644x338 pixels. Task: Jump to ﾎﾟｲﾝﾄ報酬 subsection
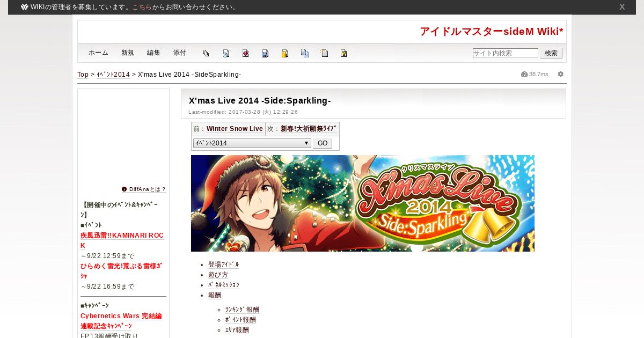(240, 320)
